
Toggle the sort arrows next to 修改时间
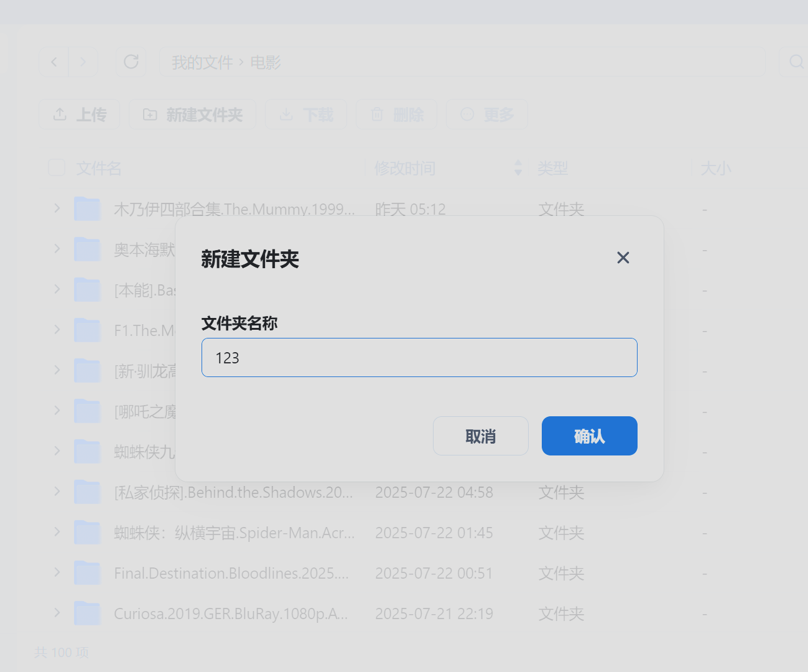[518, 167]
